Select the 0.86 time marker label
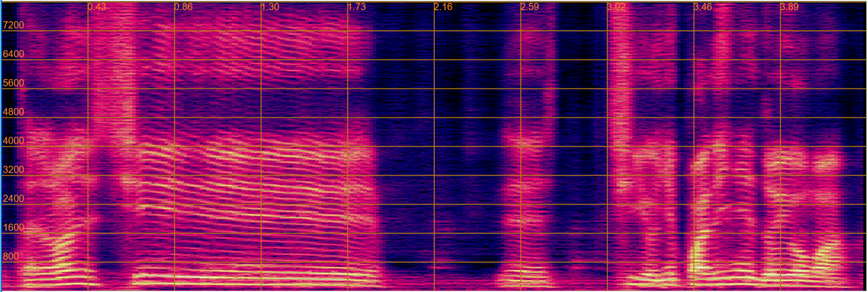 coord(183,7)
